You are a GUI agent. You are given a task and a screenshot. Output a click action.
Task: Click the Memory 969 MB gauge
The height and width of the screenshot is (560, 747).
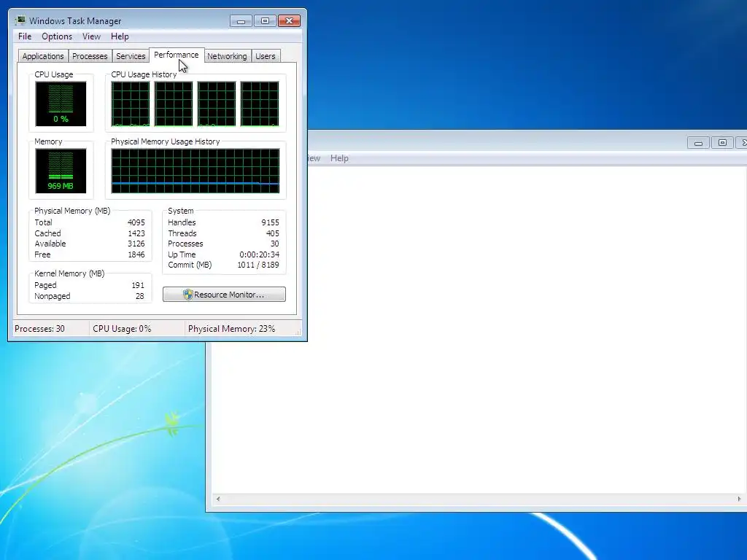point(61,171)
